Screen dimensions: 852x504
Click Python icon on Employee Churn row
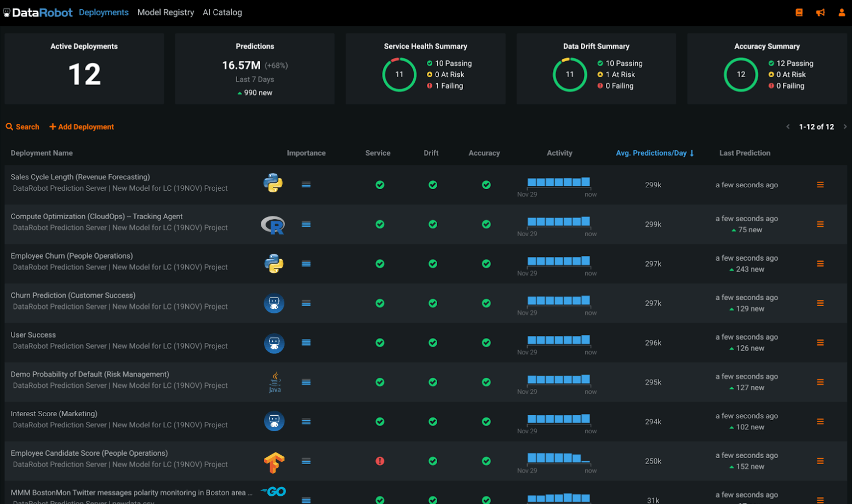[x=274, y=264]
